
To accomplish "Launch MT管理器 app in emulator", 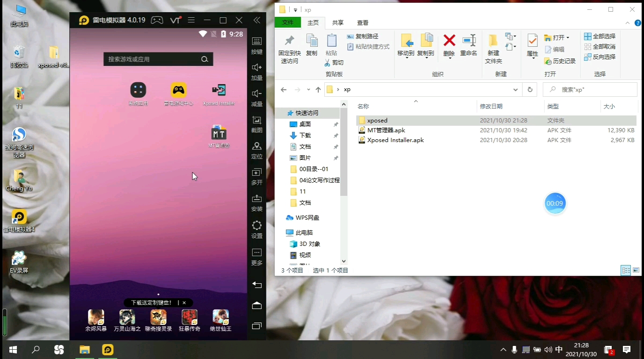I will [219, 136].
